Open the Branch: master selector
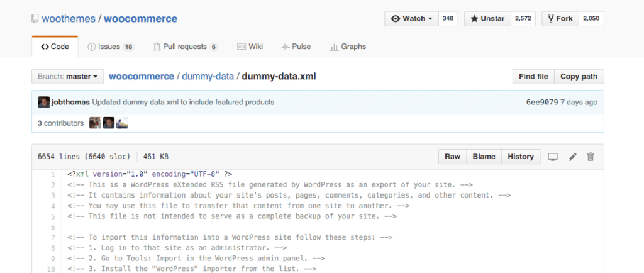 67,76
